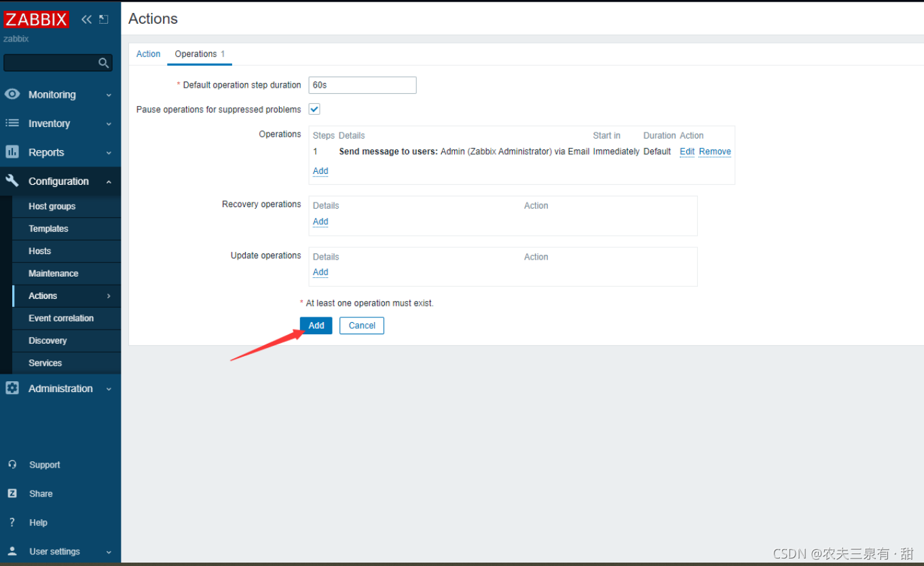Click the Monitoring menu label
The image size is (924, 566).
52,94
